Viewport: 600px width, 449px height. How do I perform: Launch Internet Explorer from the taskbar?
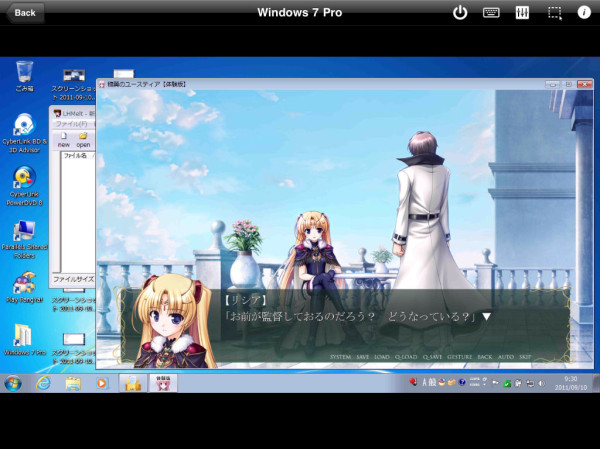[43, 383]
